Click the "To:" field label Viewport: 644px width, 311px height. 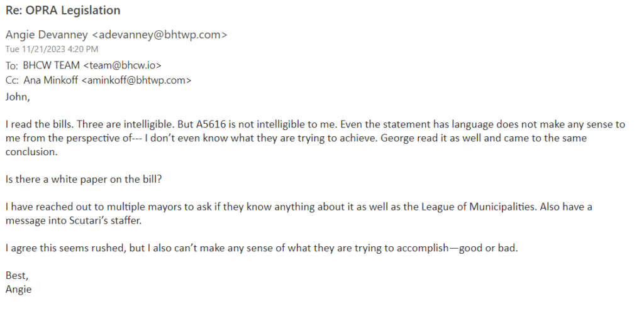(12, 64)
